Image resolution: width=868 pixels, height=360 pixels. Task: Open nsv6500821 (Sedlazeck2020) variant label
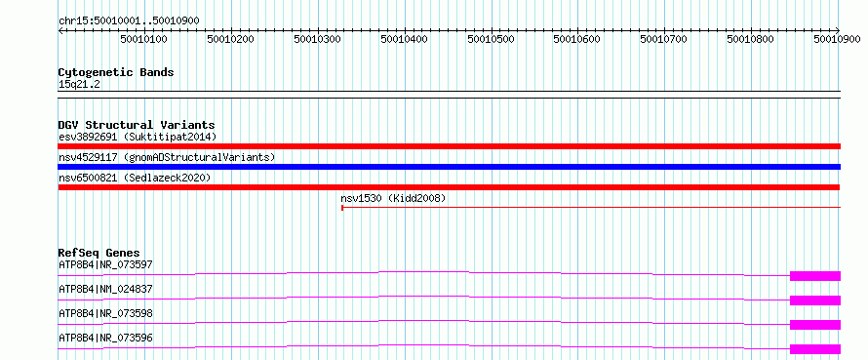coord(135,178)
